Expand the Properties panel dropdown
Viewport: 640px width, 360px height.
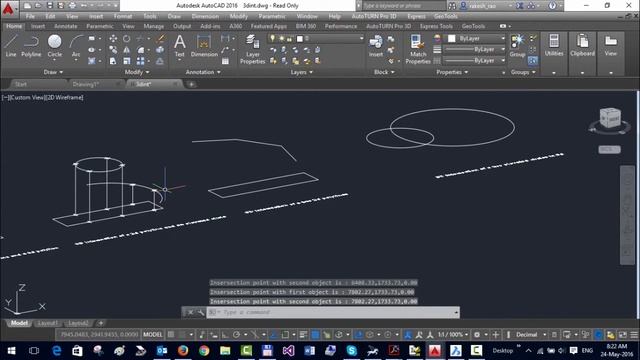452,72
